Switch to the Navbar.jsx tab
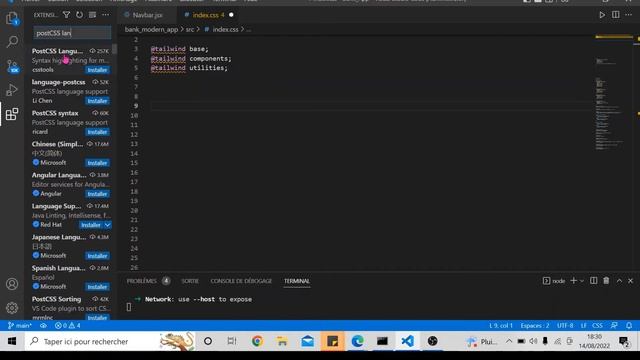This screenshot has width=640, height=360. (147, 15)
